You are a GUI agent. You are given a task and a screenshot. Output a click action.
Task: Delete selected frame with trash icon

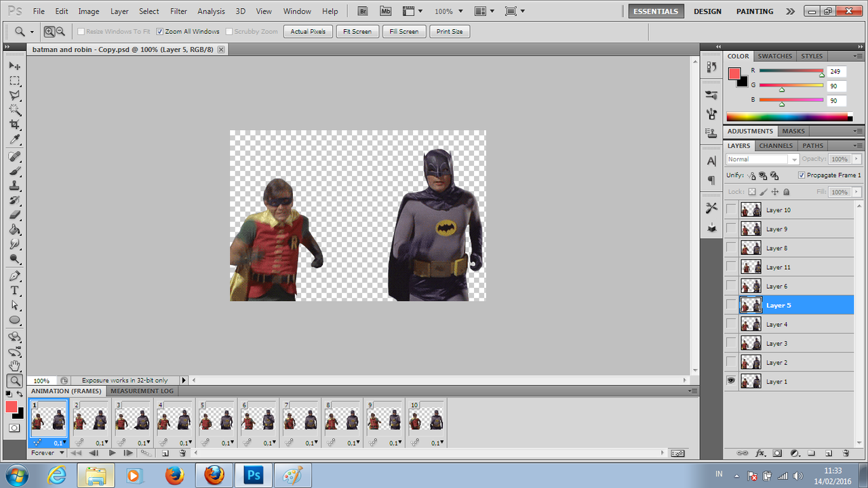click(182, 453)
